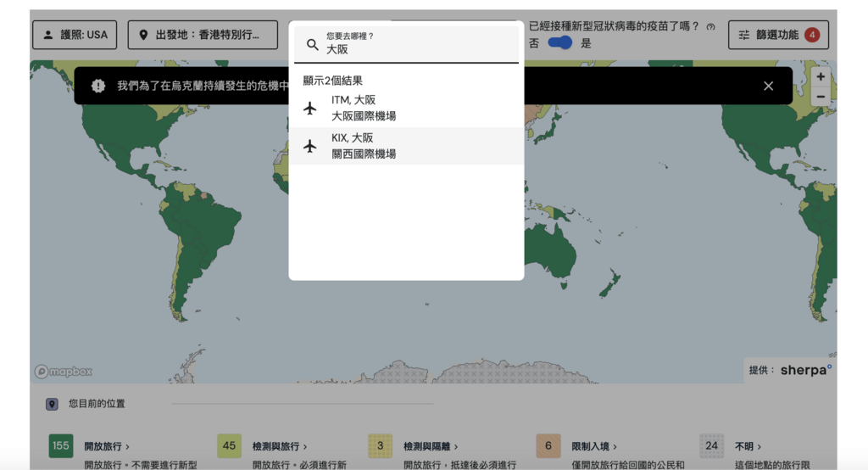Click the '您目前的位置' label

click(97, 404)
